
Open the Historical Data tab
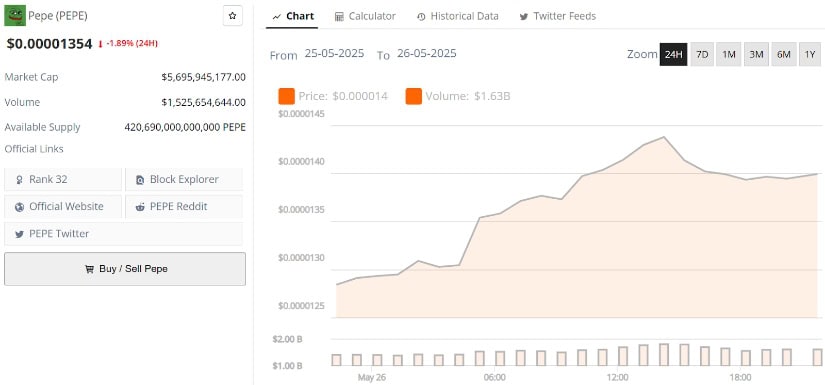click(457, 16)
